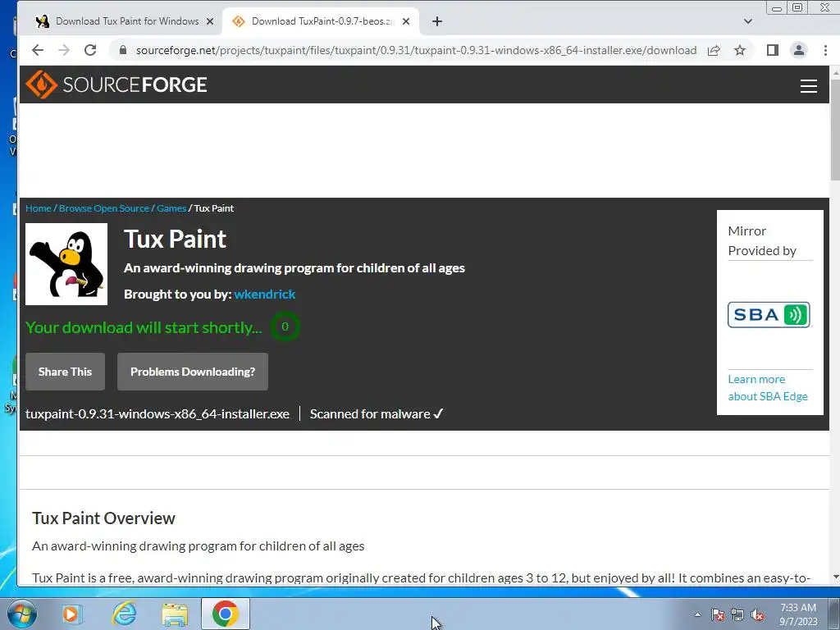Image resolution: width=840 pixels, height=630 pixels.
Task: Open the Games breadcrumb link
Action: pos(171,208)
